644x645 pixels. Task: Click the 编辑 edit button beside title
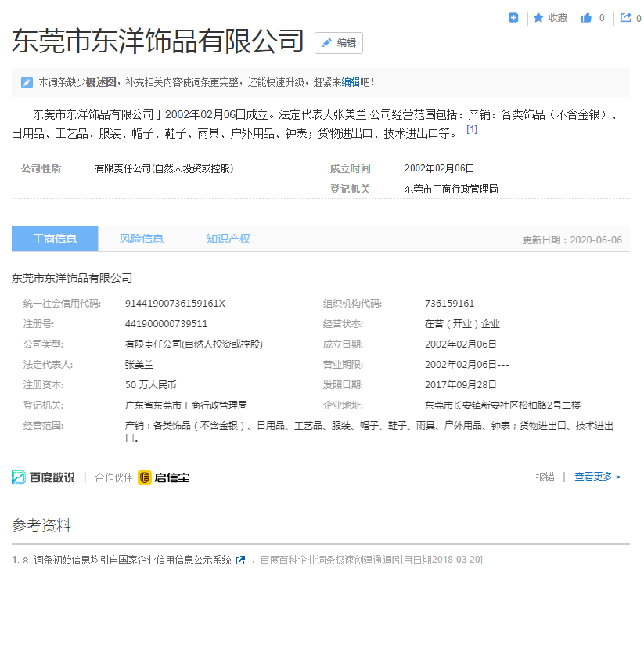pos(339,43)
